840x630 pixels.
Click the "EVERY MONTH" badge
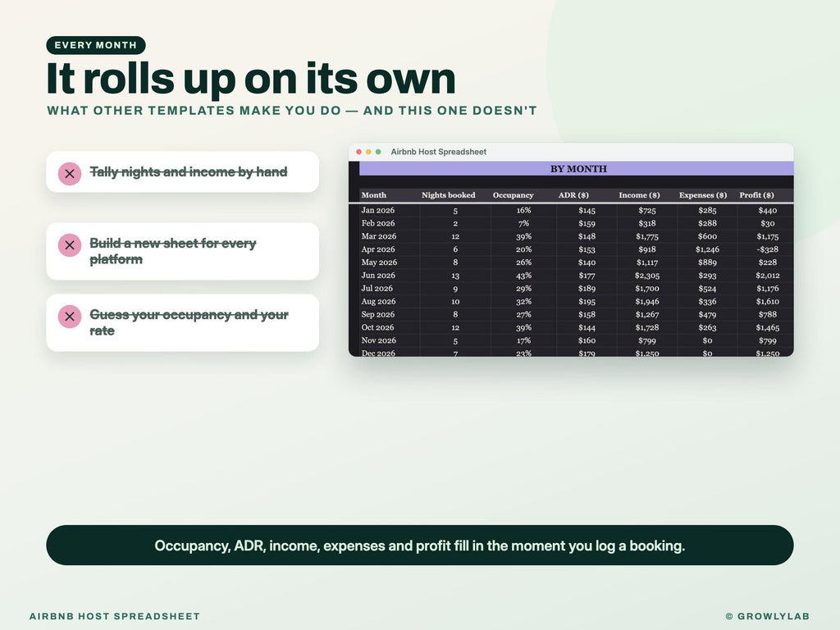click(x=96, y=45)
